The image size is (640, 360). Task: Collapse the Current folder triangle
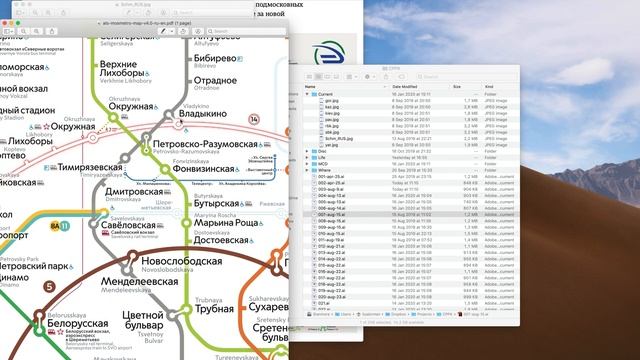(307, 94)
